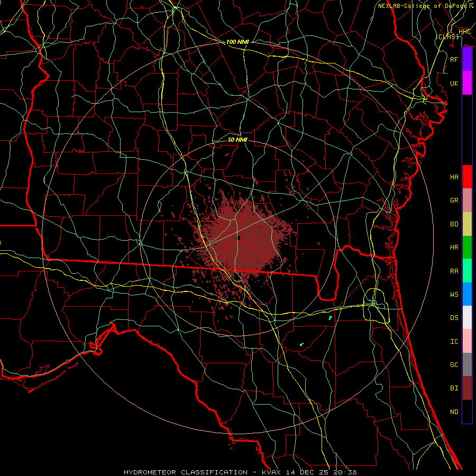Click the "20:38" timestamp
This screenshot has height=476, width=476.
(x=344, y=472)
